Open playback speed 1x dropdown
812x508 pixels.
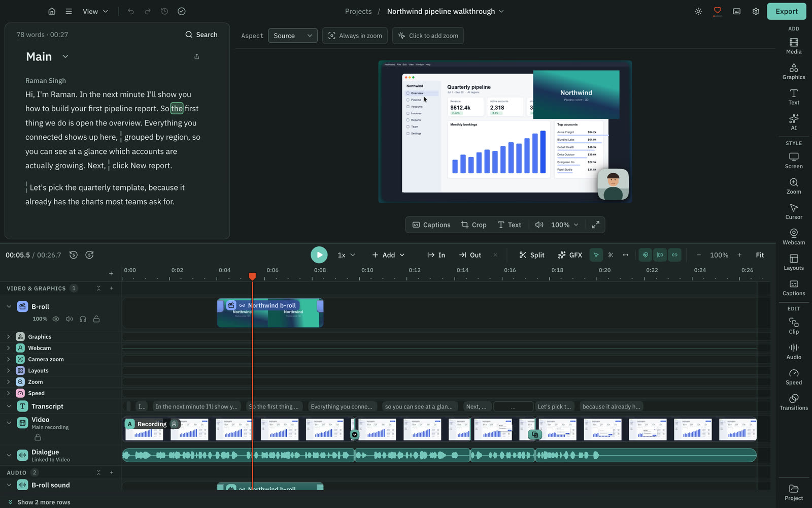tap(347, 255)
